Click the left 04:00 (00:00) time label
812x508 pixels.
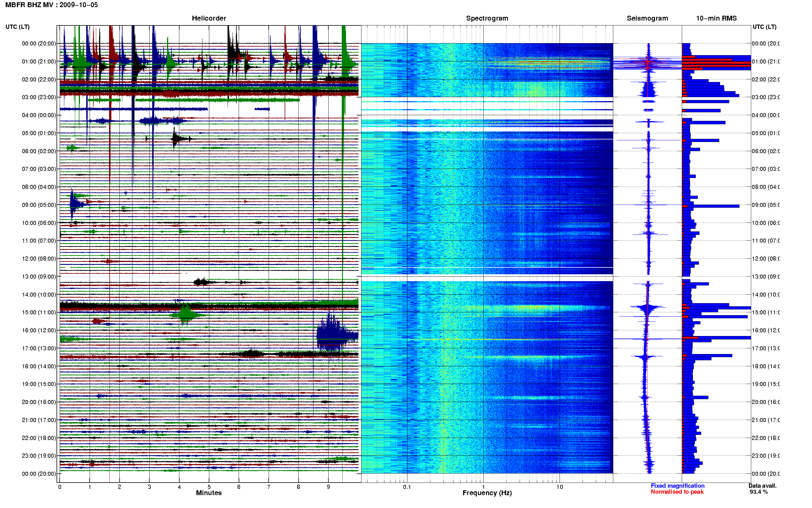pyautogui.click(x=39, y=115)
